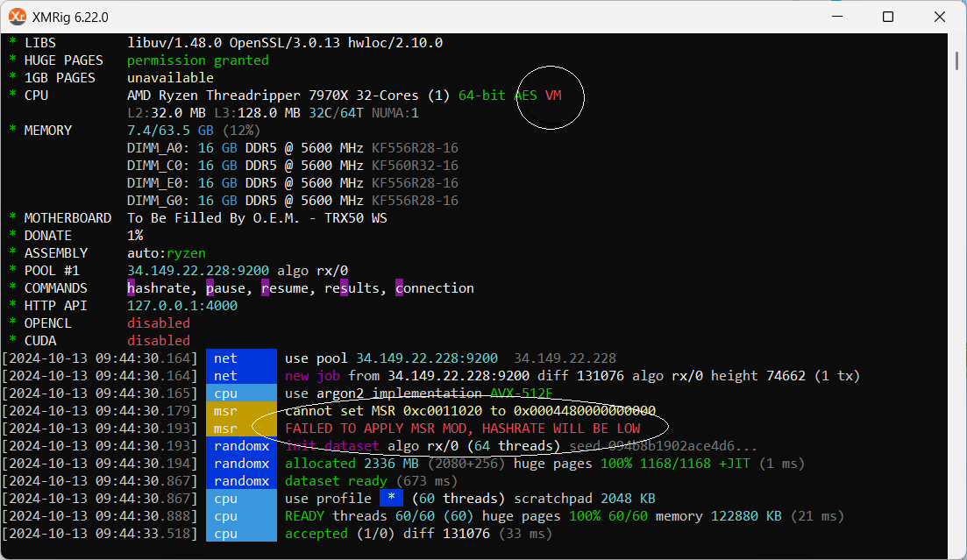
Task: Click pool address in the POOL #1 line
Action: pyautogui.click(x=198, y=271)
